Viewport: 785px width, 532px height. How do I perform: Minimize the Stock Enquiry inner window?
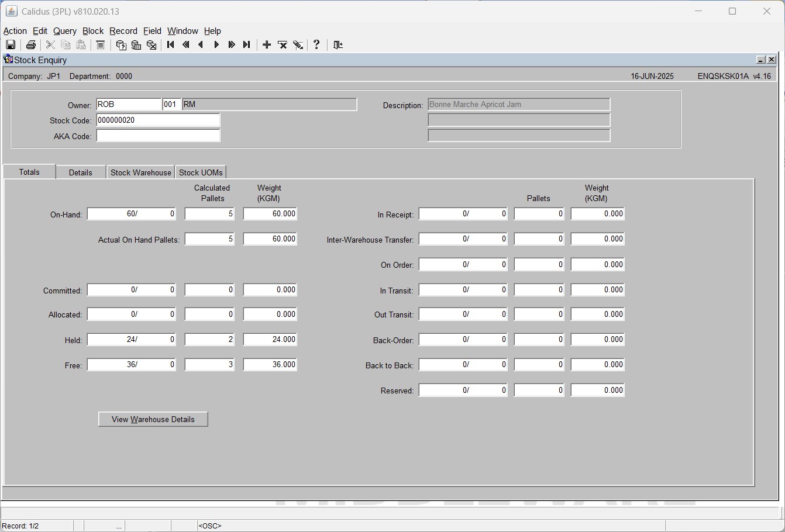(761, 60)
